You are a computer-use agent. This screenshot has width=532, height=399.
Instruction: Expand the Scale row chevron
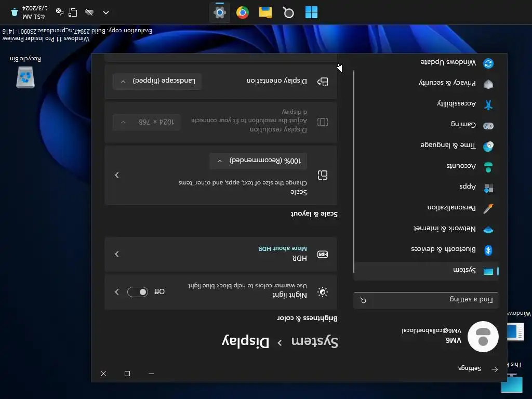click(117, 175)
